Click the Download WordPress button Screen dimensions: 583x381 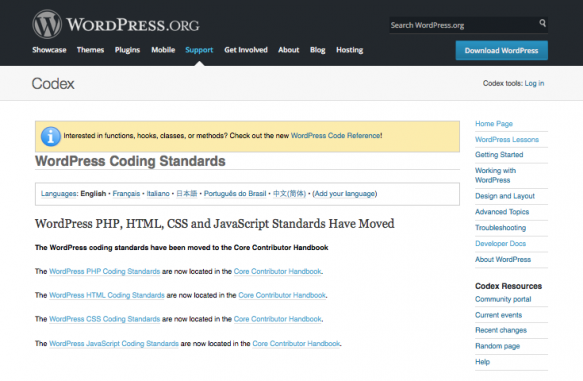502,51
